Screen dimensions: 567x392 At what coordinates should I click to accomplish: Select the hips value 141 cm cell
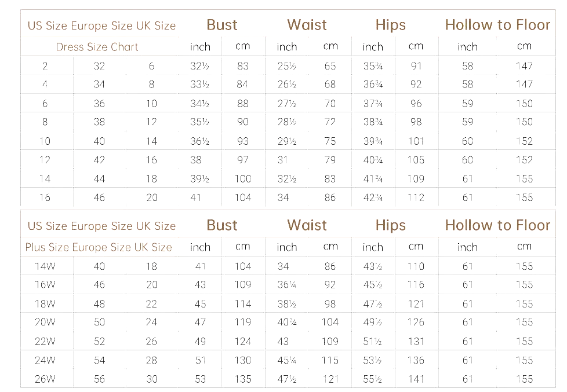point(416,379)
